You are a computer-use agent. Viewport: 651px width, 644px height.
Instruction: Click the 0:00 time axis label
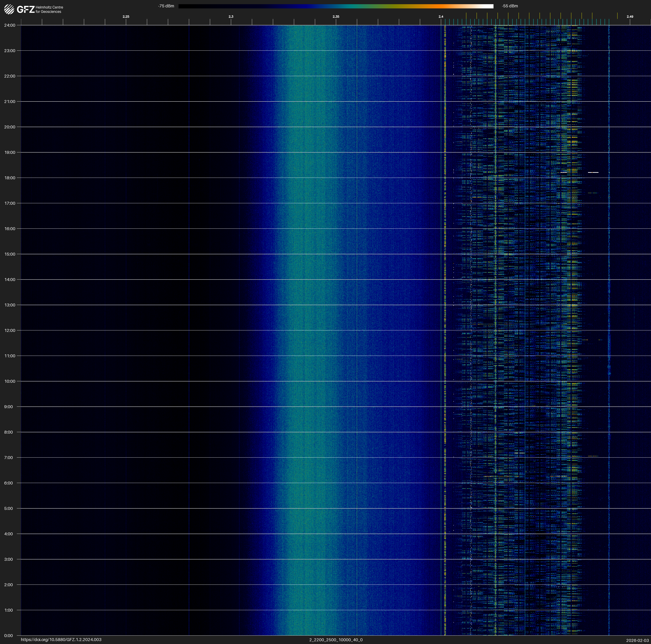(8, 636)
